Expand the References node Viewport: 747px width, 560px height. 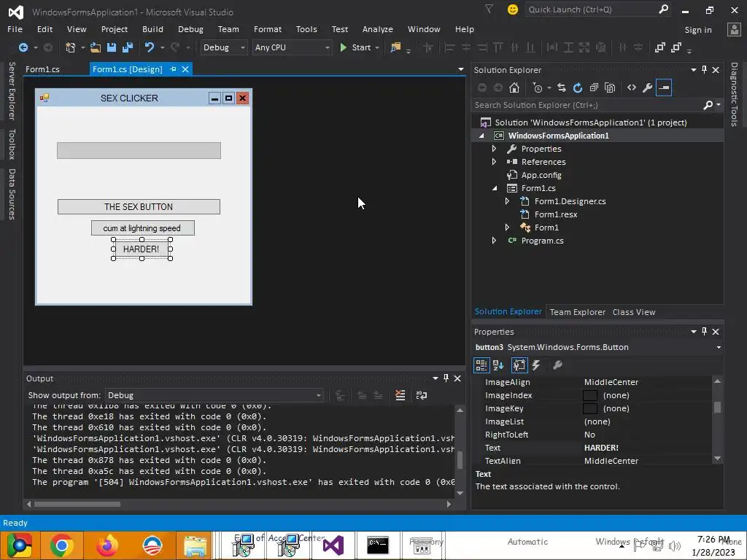(494, 162)
